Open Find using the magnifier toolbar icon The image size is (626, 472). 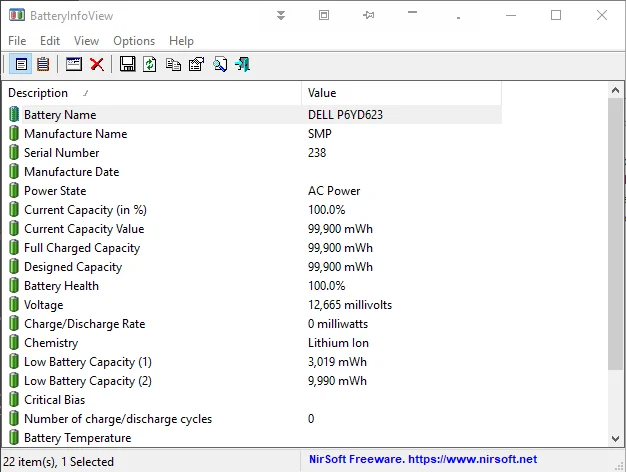pyautogui.click(x=219, y=64)
